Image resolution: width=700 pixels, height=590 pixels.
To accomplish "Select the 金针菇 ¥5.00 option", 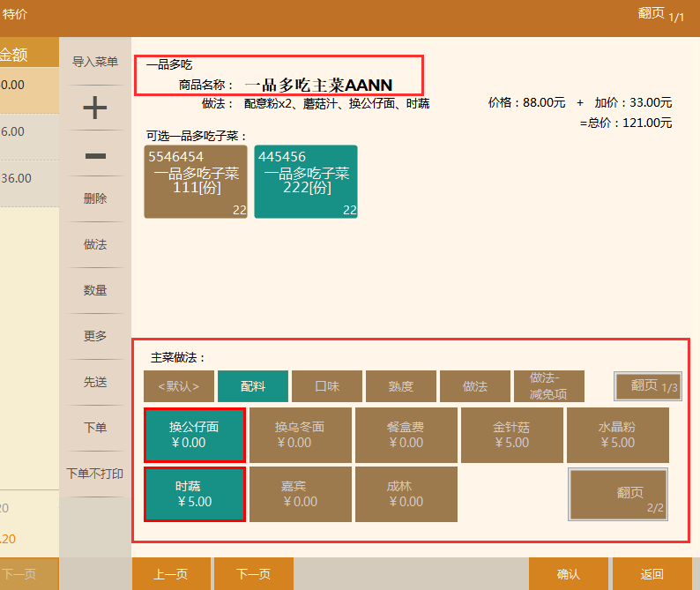I will [511, 435].
